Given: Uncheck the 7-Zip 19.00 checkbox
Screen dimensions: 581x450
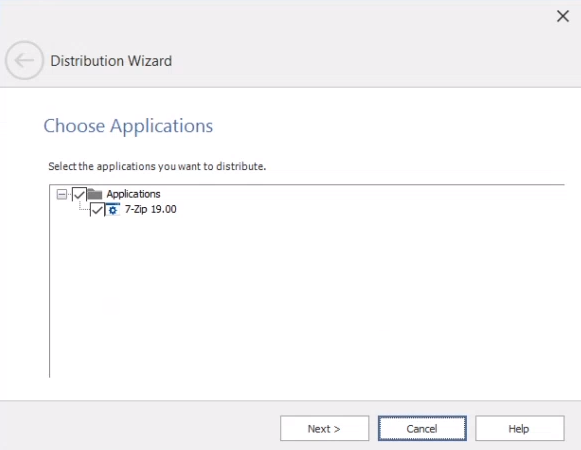Looking at the screenshot, I should (x=97, y=210).
